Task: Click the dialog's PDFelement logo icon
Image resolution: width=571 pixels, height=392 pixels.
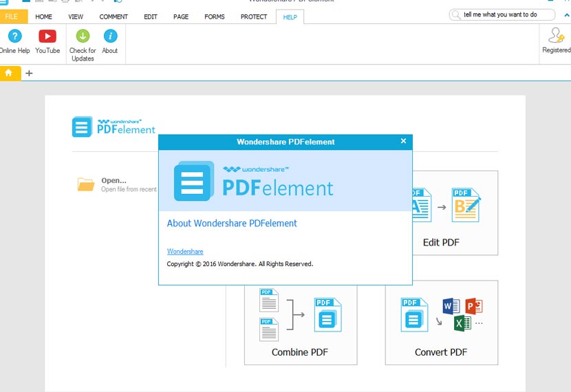Action: point(194,181)
